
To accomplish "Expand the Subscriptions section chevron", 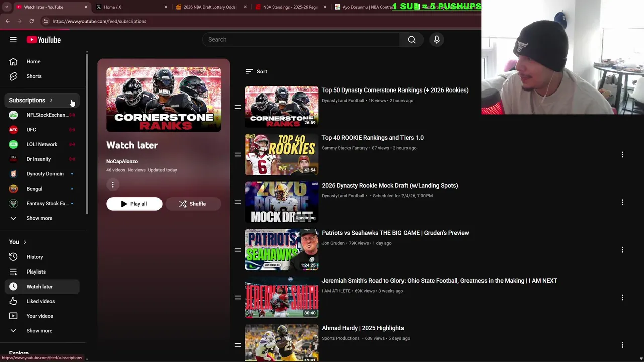I will 51,100.
